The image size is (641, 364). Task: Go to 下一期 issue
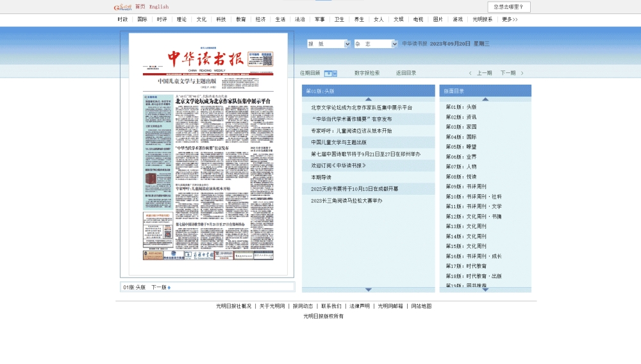508,73
